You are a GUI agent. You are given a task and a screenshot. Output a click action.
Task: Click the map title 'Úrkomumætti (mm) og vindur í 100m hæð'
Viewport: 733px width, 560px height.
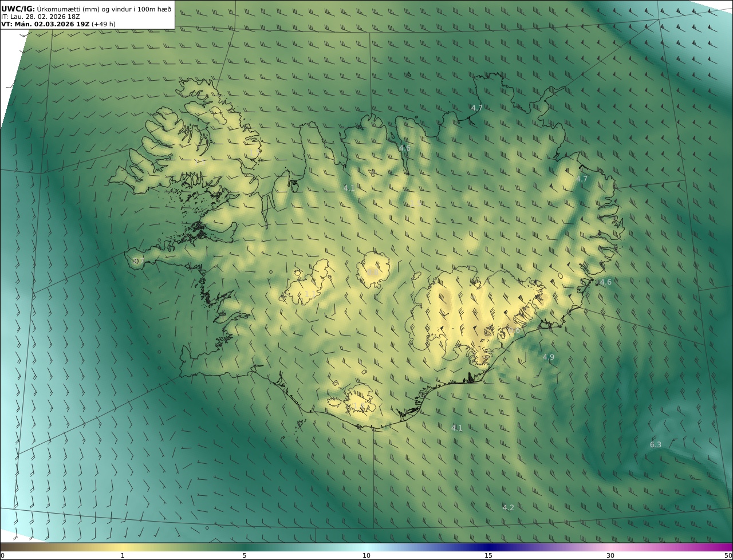[x=104, y=9]
